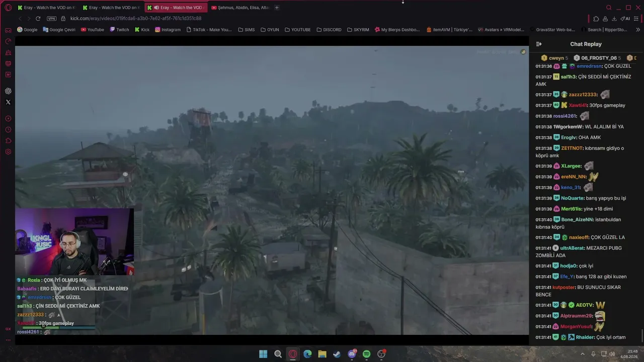Switch to the second Eray VOD tab

pos(112,8)
